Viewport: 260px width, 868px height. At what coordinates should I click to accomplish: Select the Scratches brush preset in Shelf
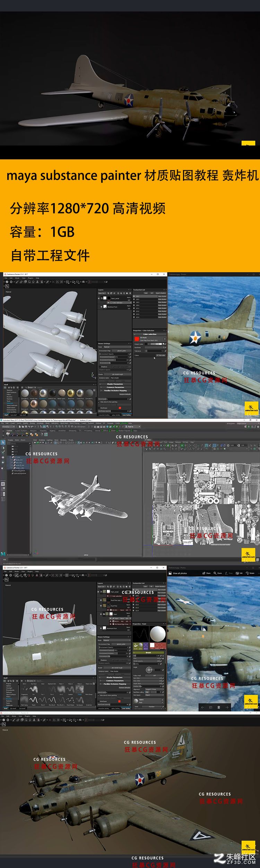pyautogui.click(x=89, y=700)
